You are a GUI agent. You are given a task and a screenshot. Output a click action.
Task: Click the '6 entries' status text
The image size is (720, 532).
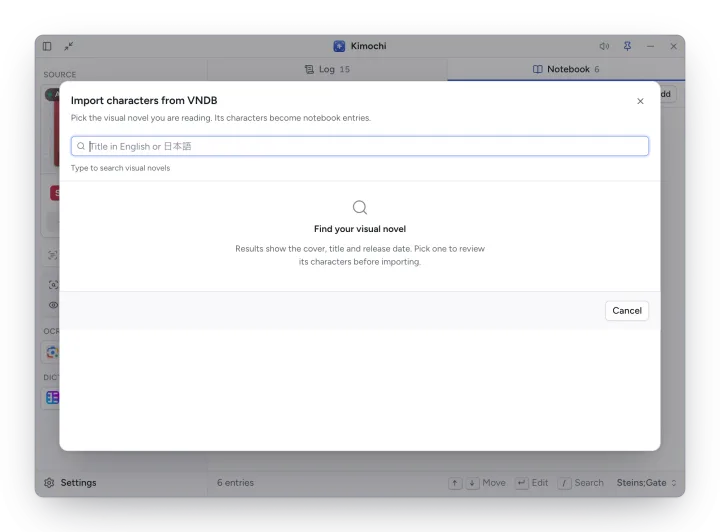(x=235, y=482)
